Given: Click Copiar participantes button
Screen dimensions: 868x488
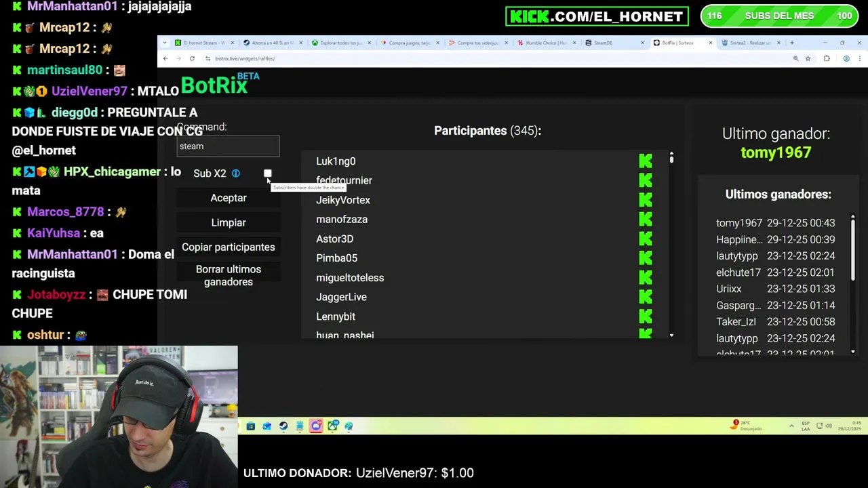Looking at the screenshot, I should pyautogui.click(x=229, y=247).
